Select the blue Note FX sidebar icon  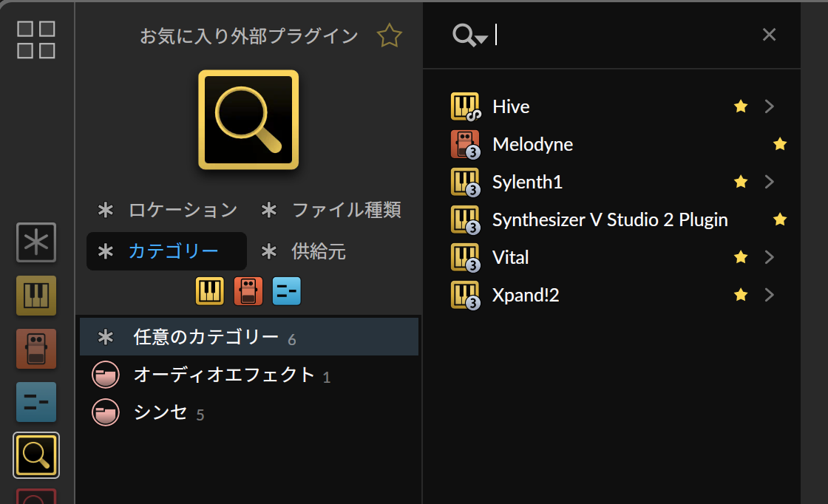(x=36, y=402)
